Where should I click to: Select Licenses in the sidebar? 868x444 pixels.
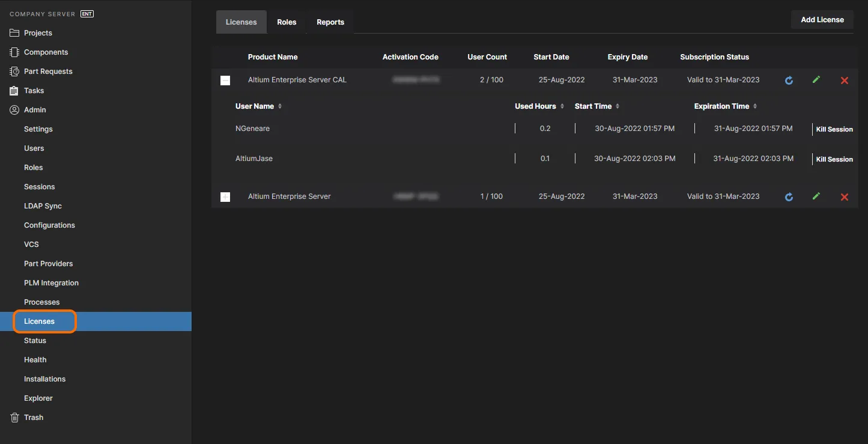[96, 321]
